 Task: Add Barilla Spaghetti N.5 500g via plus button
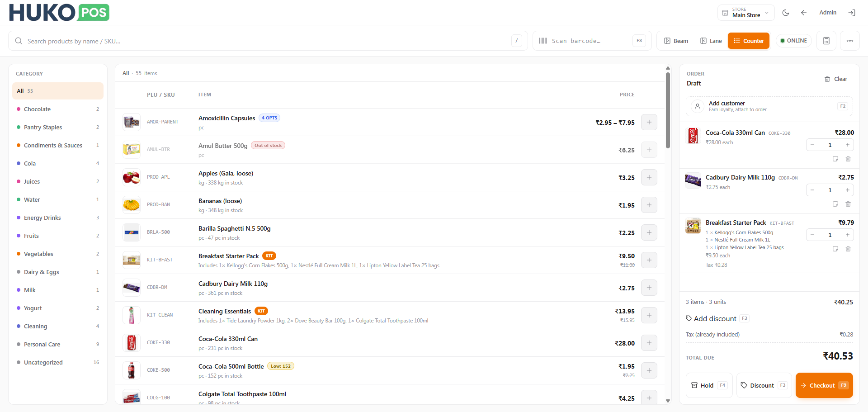pos(649,232)
